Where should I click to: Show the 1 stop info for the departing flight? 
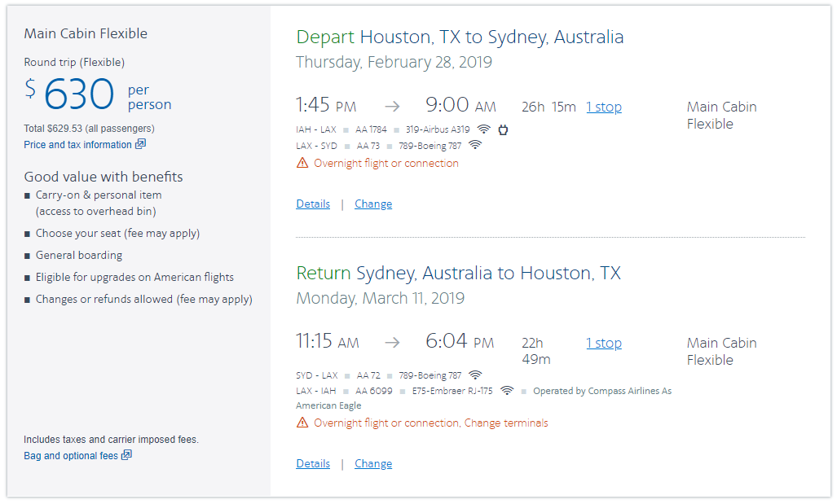click(604, 107)
